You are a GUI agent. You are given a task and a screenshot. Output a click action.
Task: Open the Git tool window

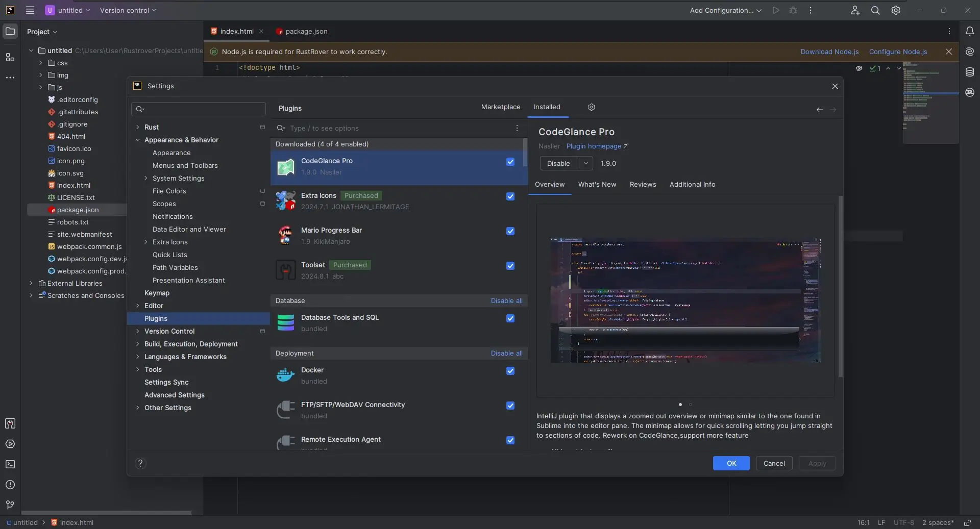point(10,505)
